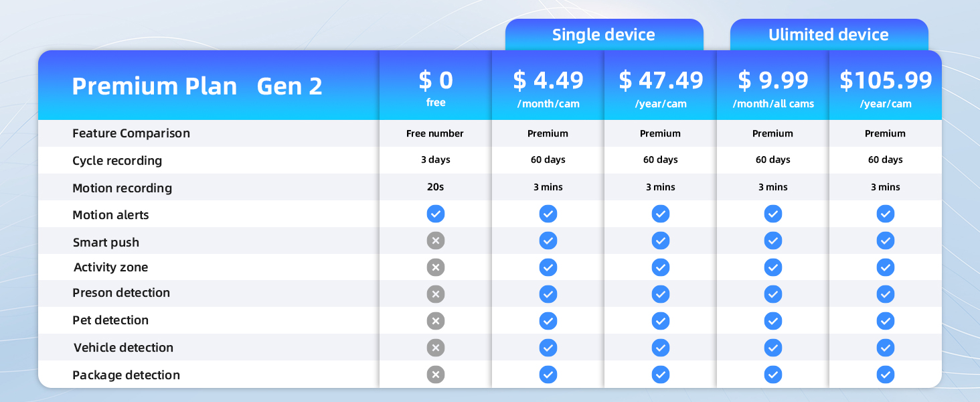Screen dimensions: 980x402
Task: Click Pet detection checkmark under $47.49 plan
Action: coord(661,321)
